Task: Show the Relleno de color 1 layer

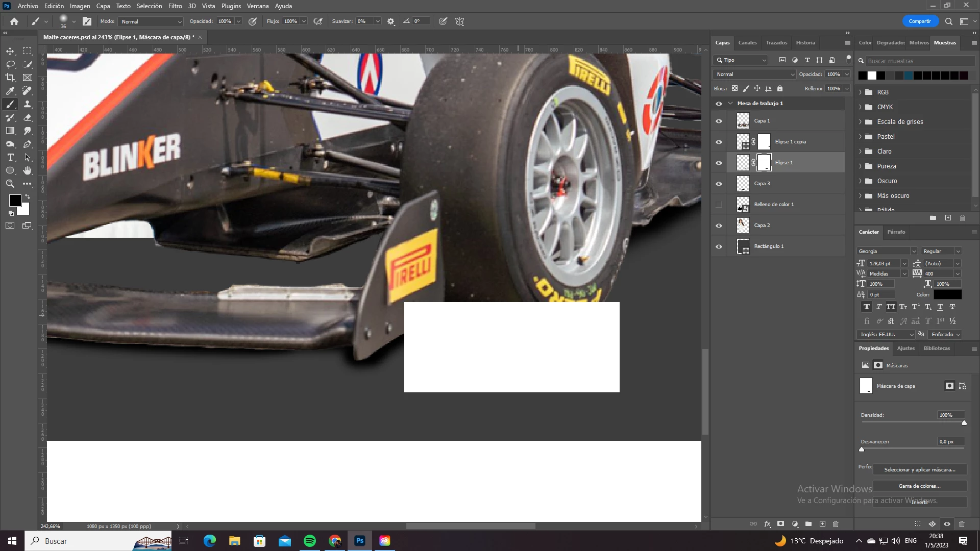Action: (719, 205)
